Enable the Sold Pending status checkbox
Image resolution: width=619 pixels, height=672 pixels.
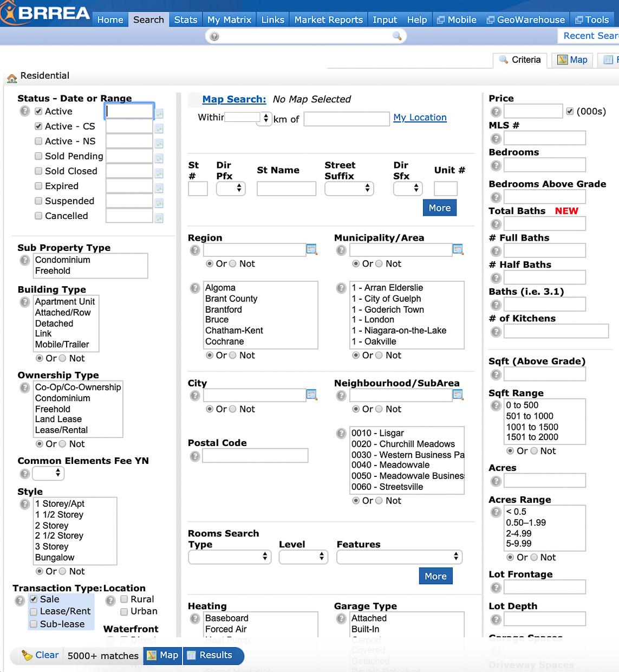38,156
